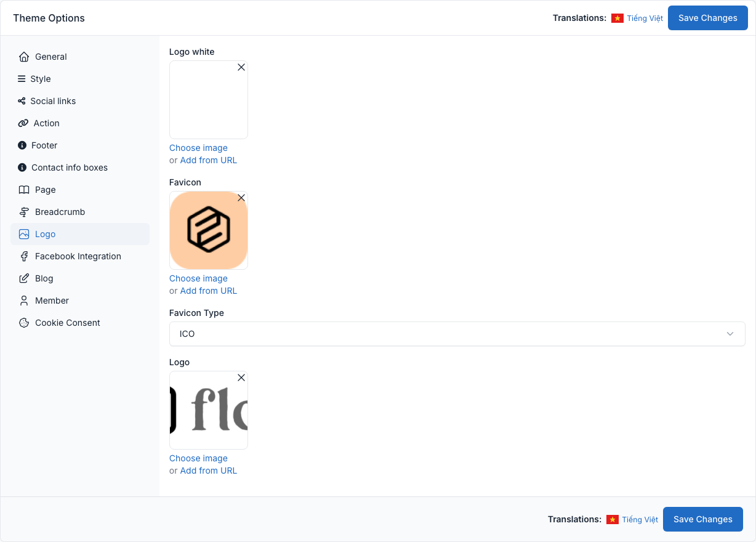
Task: Click the empty Logo white preview box
Action: [x=209, y=100]
